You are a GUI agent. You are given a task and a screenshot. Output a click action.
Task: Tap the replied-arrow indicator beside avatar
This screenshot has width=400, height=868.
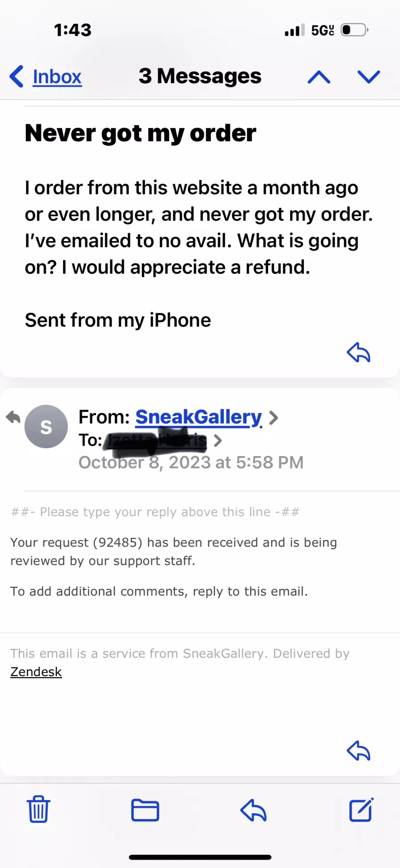tap(13, 417)
